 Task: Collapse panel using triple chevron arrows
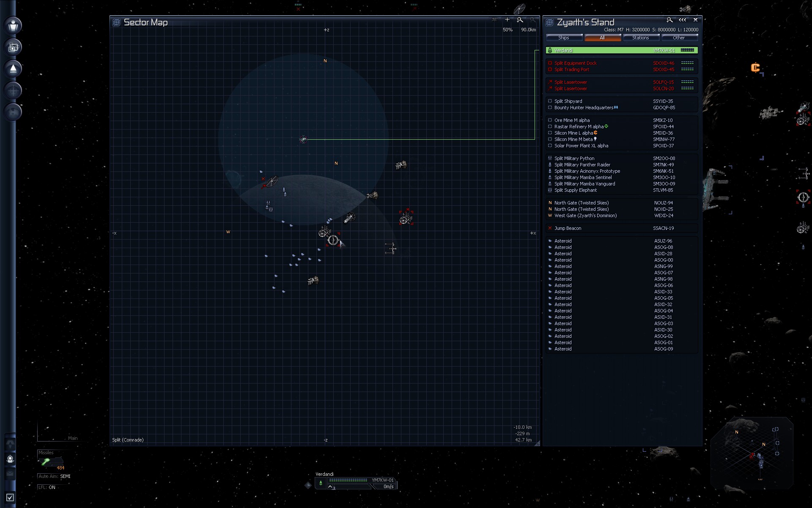coord(682,20)
